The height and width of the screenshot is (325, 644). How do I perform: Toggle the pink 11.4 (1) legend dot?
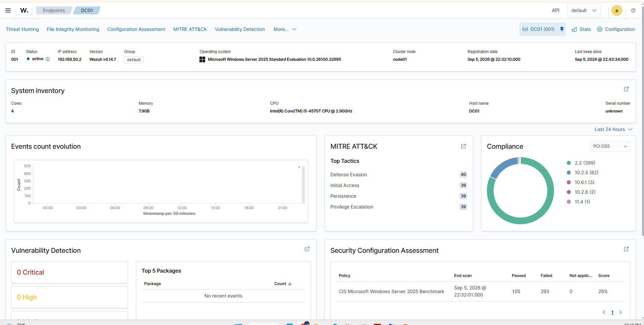(x=569, y=202)
